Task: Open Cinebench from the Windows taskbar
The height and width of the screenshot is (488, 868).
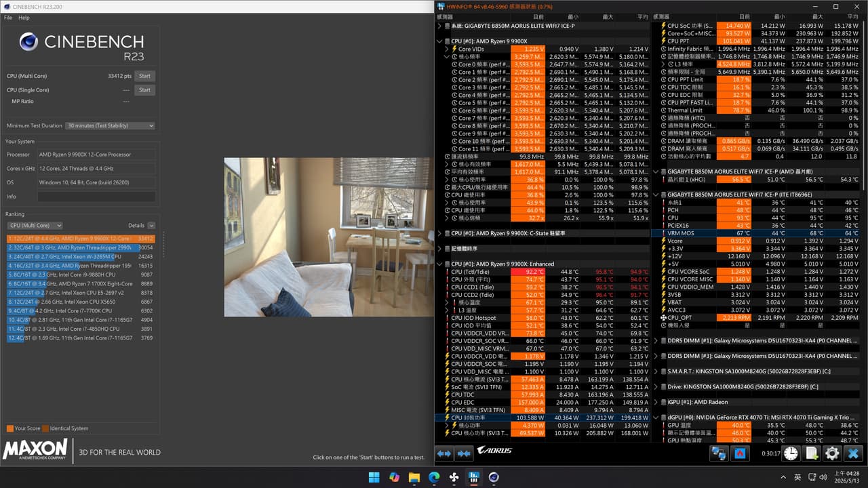Action: (x=494, y=477)
